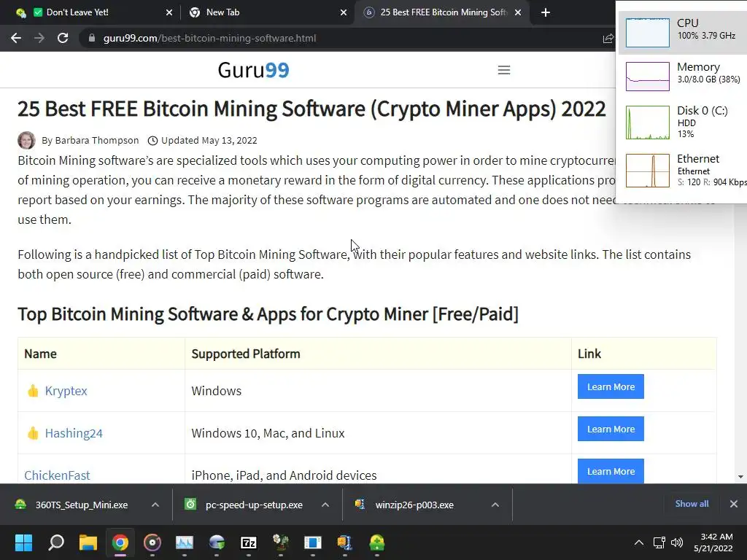Click the Chrome icon in taskbar

pyautogui.click(x=120, y=542)
